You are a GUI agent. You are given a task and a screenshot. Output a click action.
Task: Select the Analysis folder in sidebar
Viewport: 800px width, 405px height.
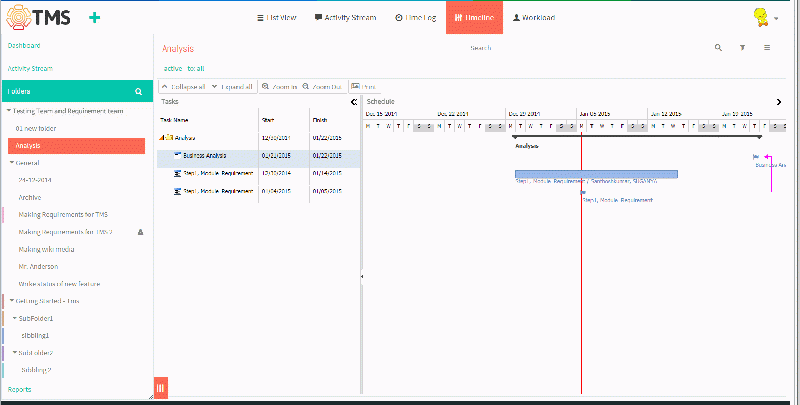[77, 146]
